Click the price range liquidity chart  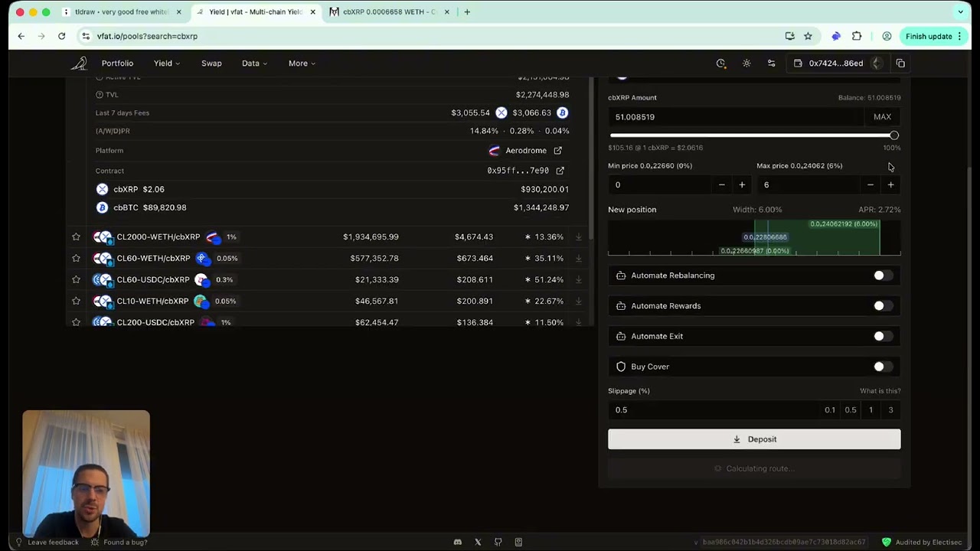754,237
